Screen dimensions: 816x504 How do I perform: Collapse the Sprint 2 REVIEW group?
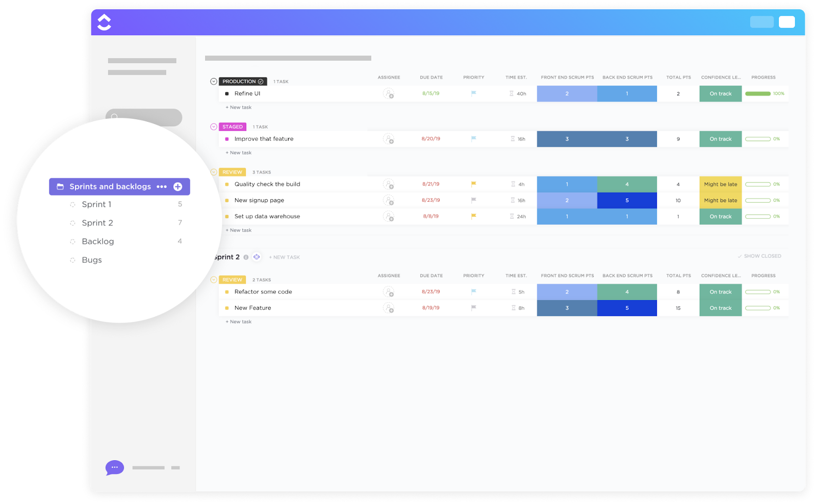pos(214,280)
